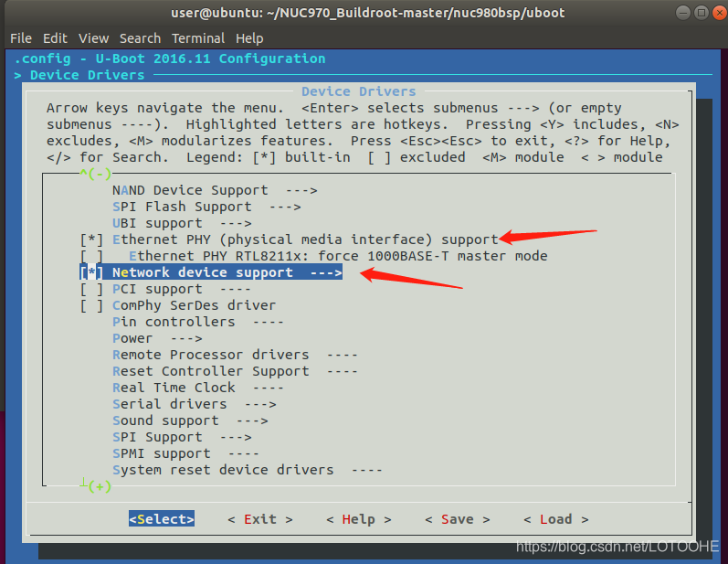The height and width of the screenshot is (564, 728).
Task: Select System reset device drivers entry
Action: (247, 470)
